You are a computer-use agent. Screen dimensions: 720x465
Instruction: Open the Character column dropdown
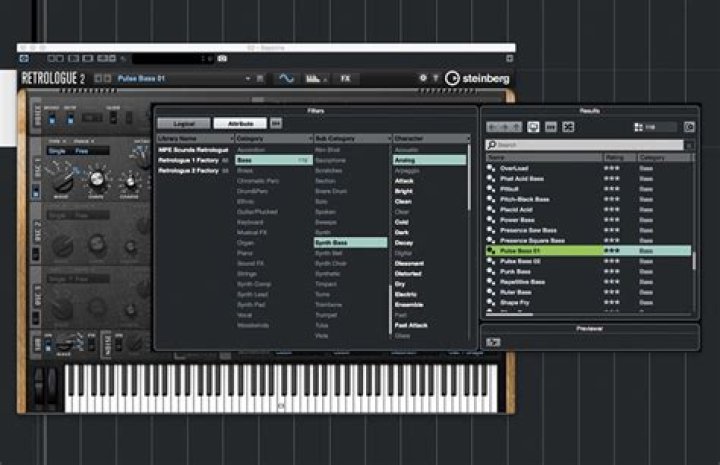(468, 138)
